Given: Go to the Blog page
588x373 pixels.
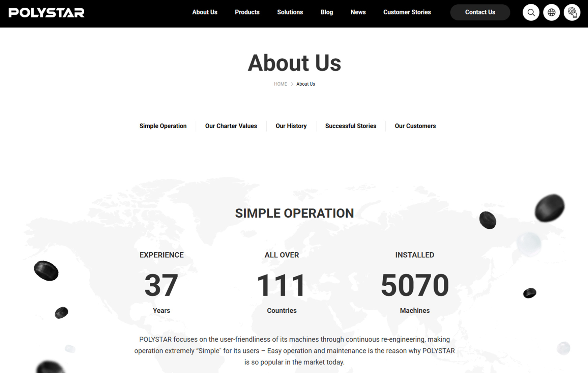Looking at the screenshot, I should [x=326, y=12].
